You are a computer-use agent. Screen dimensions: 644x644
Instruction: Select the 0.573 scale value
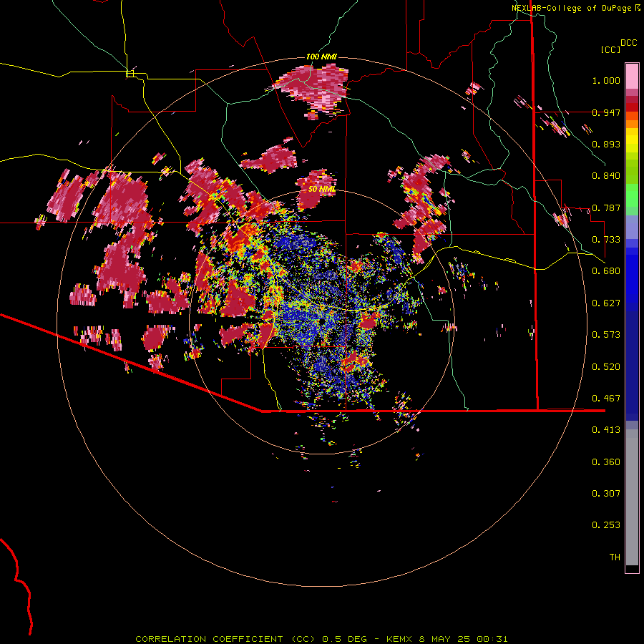(x=606, y=335)
